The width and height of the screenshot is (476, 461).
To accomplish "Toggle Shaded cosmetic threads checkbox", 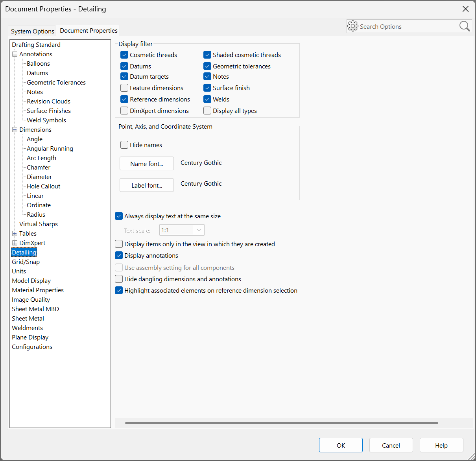I will click(x=207, y=55).
